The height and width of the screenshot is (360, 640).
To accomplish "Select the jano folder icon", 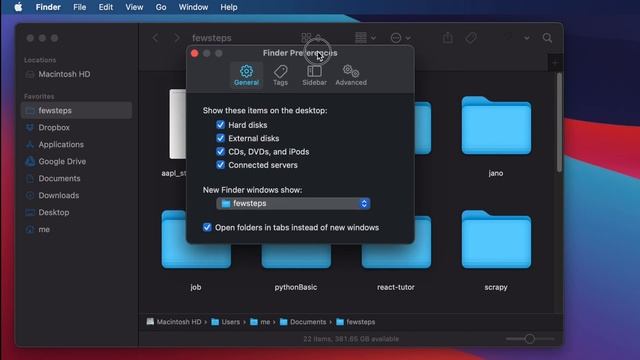I will [496, 126].
